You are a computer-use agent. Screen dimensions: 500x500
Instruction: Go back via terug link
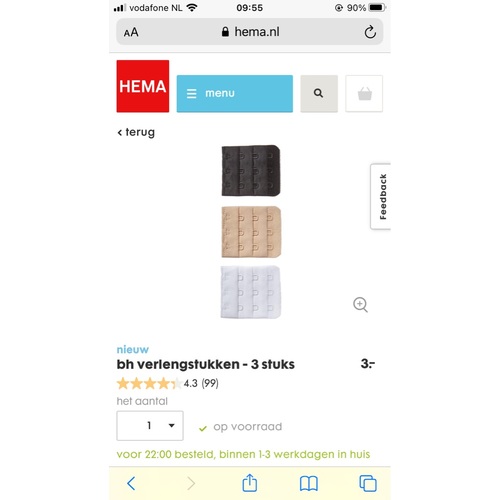pos(136,132)
